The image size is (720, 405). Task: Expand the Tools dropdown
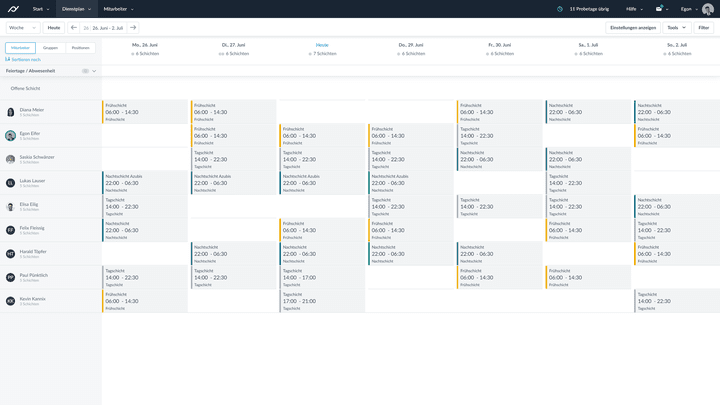[x=676, y=28]
